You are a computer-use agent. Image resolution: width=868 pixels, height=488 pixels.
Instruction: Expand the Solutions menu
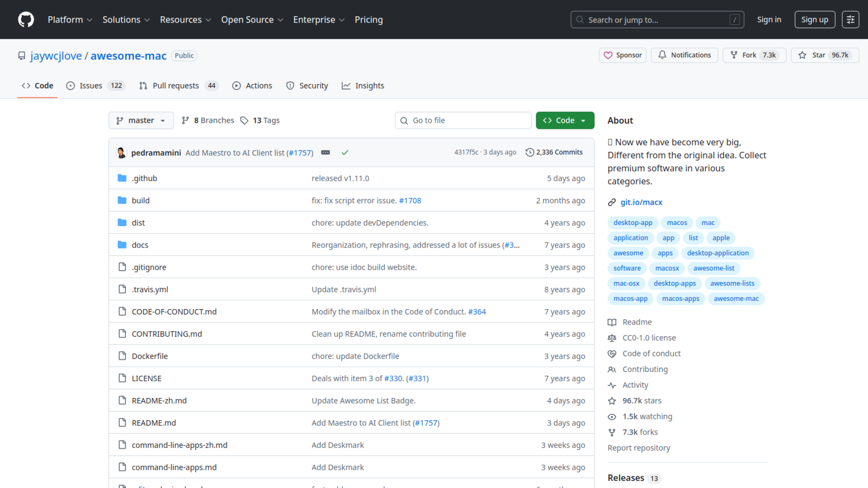126,20
